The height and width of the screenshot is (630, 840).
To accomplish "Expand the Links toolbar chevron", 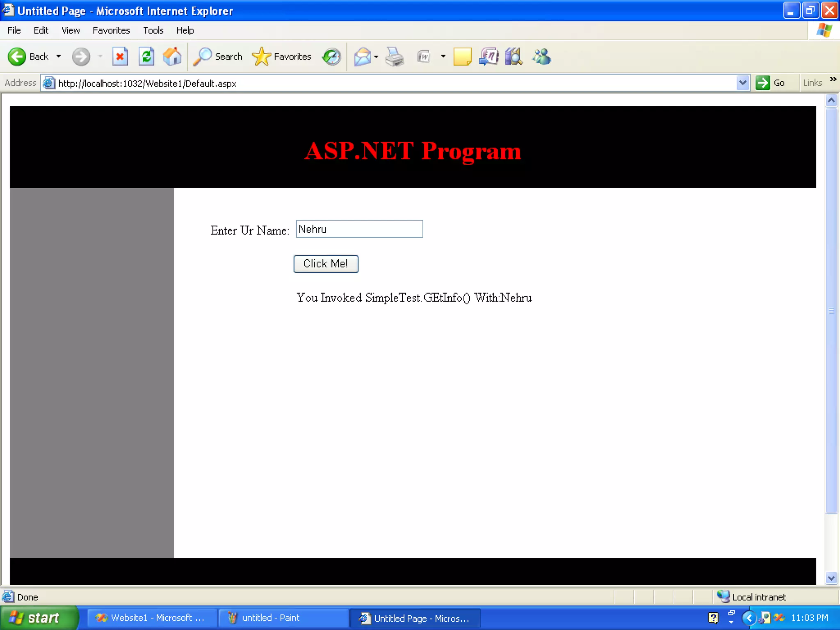I will pyautogui.click(x=833, y=79).
